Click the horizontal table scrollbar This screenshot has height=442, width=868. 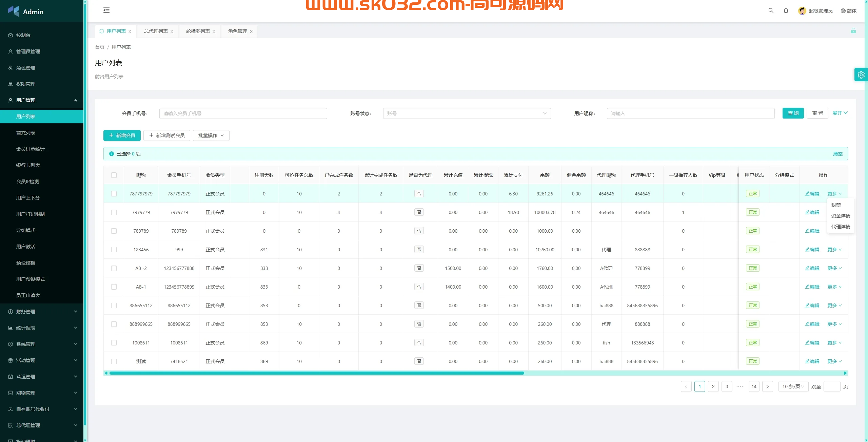click(317, 373)
